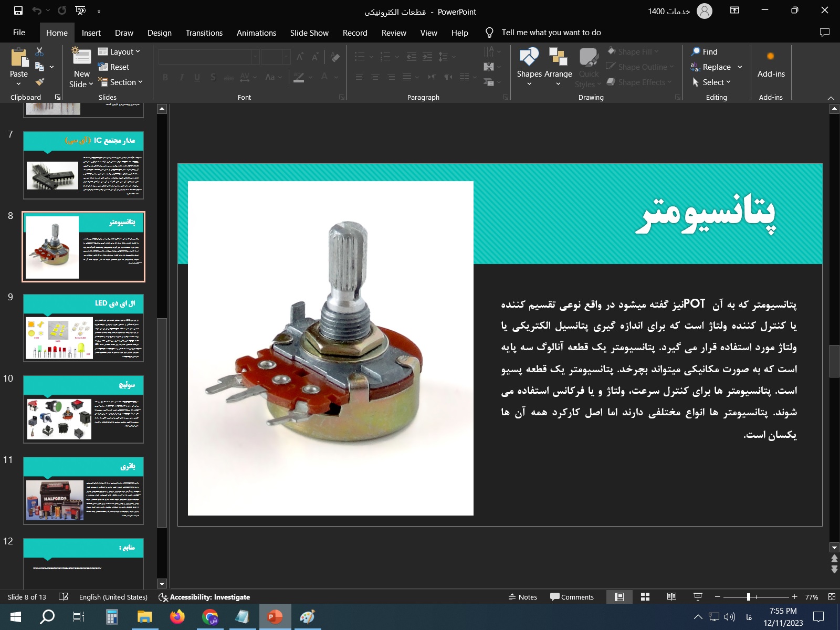Open Firefox from the taskbar
This screenshot has width=840, height=630.
[177, 617]
